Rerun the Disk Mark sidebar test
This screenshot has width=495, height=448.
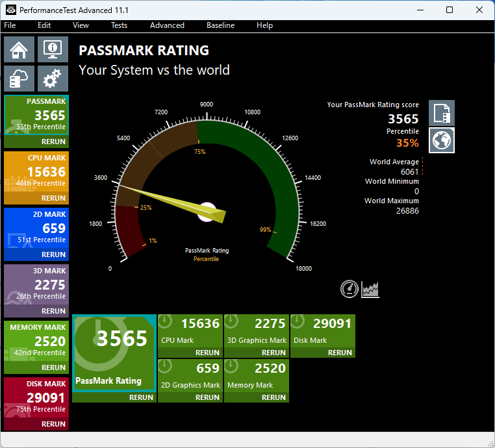(x=53, y=424)
